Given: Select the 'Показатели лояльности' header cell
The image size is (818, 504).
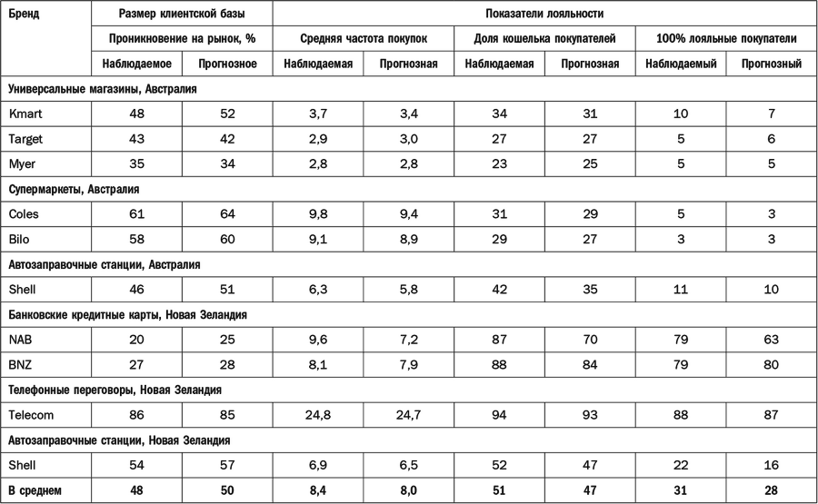Looking at the screenshot, I should point(544,14).
